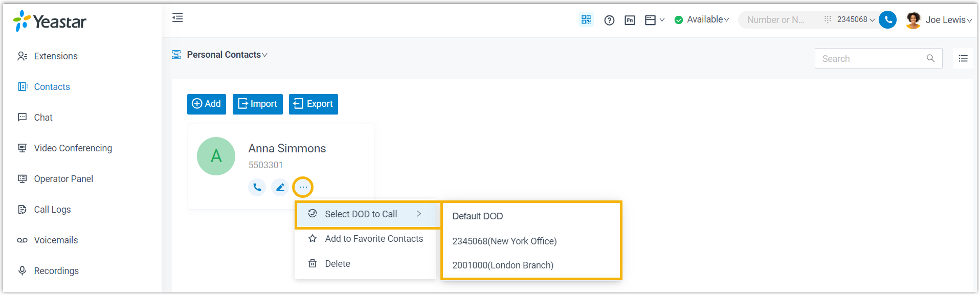This screenshot has width=980, height=295.
Task: Open Call Logs in the sidebar
Action: coord(52,210)
